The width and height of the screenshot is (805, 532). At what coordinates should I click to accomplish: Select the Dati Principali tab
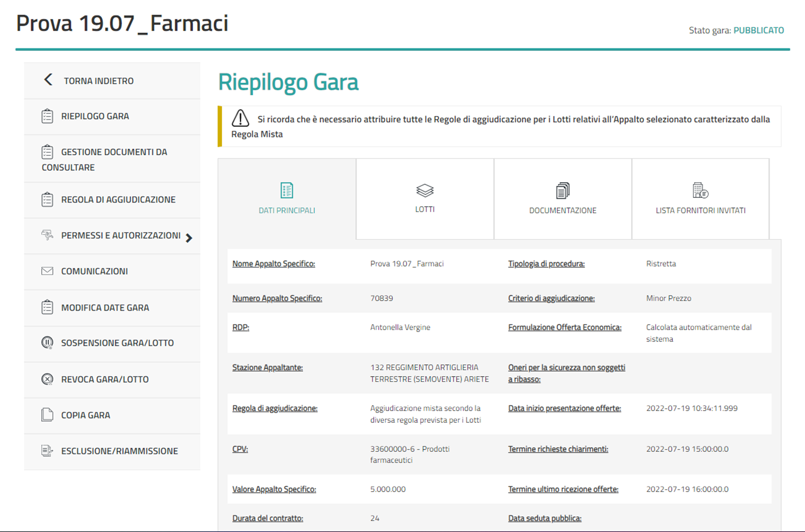[286, 199]
